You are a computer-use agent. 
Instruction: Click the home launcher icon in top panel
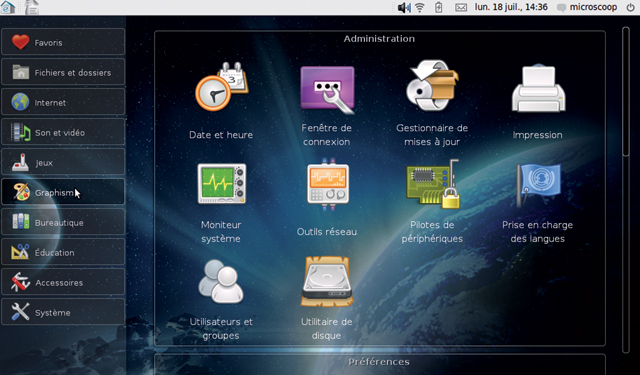[x=8, y=7]
